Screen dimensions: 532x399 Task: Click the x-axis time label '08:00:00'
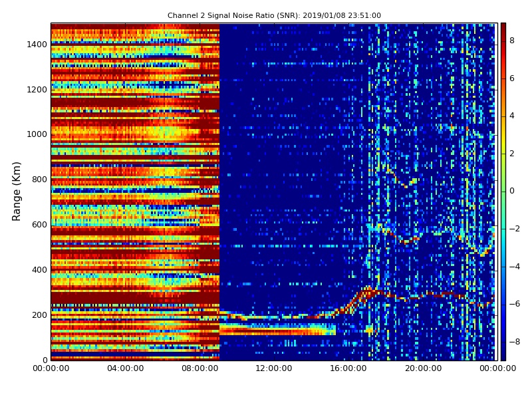click(x=200, y=368)
